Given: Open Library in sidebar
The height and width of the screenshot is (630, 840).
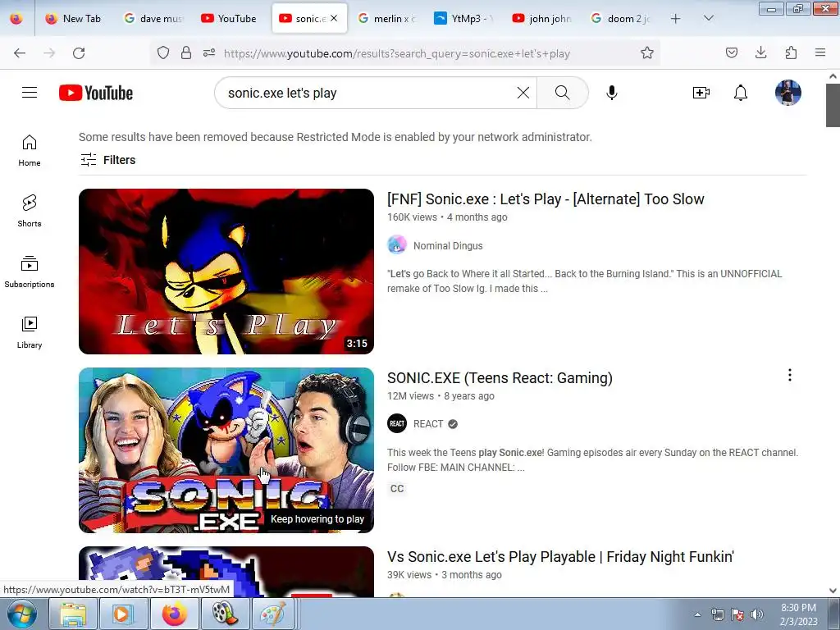Looking at the screenshot, I should click(x=30, y=333).
